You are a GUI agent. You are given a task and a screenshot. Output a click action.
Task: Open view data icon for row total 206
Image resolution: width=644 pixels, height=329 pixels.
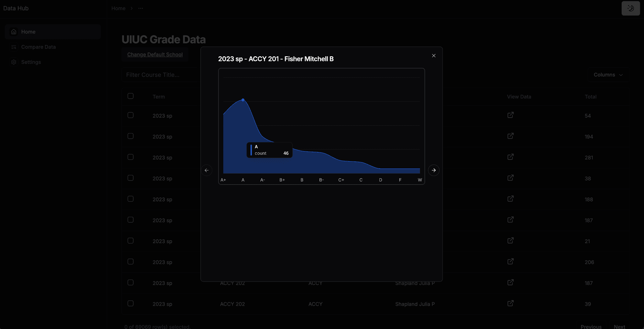click(x=511, y=261)
